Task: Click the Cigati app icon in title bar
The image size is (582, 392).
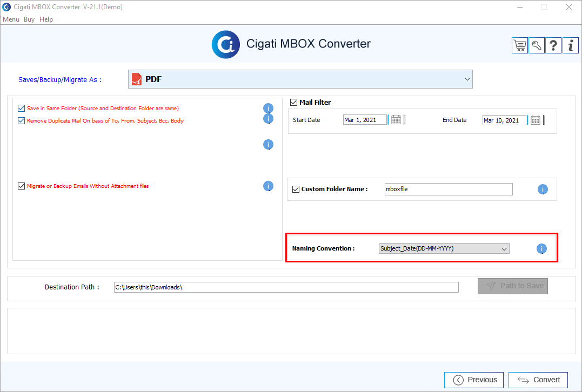Action: (6, 7)
